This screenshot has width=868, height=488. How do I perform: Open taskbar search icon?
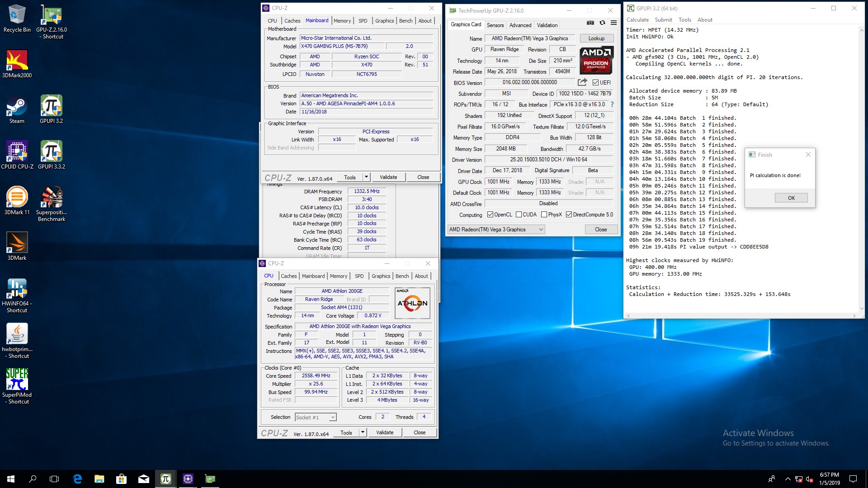33,479
